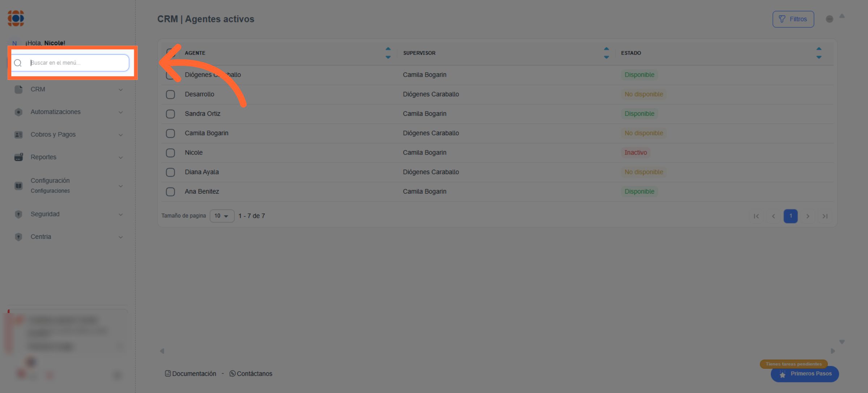Open the Filtros button
Image resolution: width=868 pixels, height=393 pixels.
[793, 19]
